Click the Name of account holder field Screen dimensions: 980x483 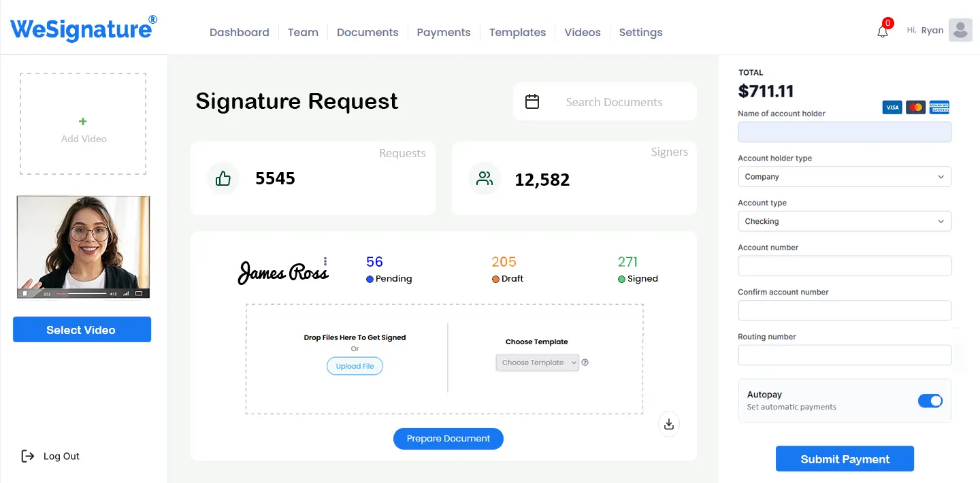[x=845, y=132]
